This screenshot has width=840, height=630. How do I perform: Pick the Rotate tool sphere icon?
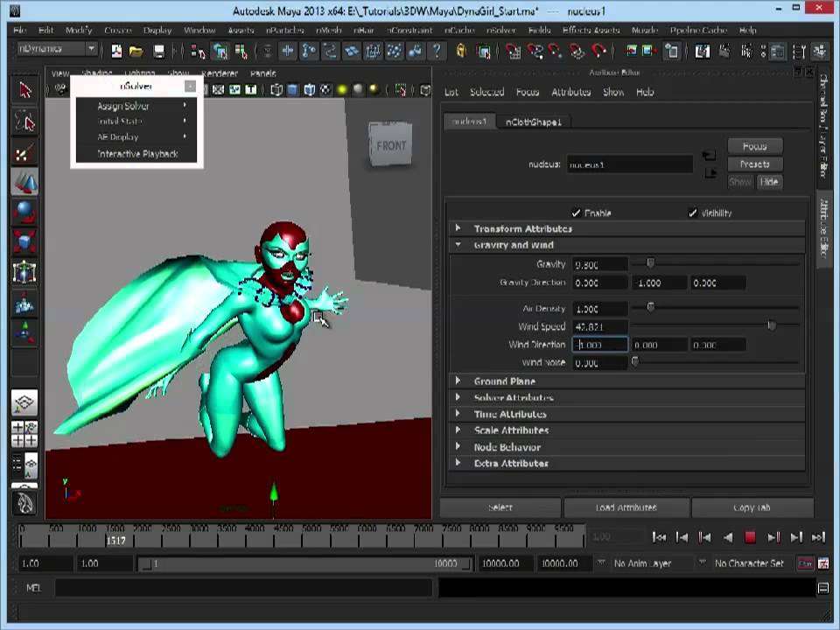tap(24, 213)
